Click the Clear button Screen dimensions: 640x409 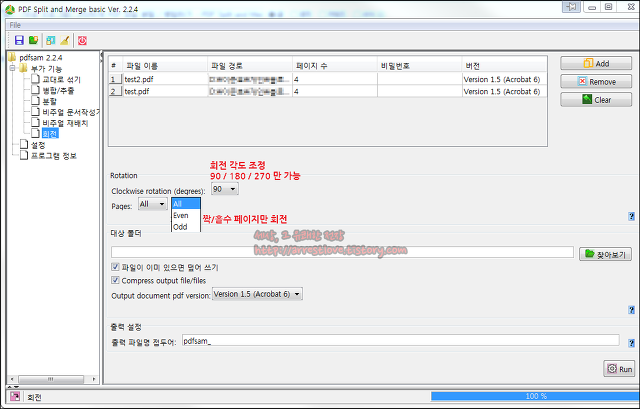pyautogui.click(x=596, y=100)
